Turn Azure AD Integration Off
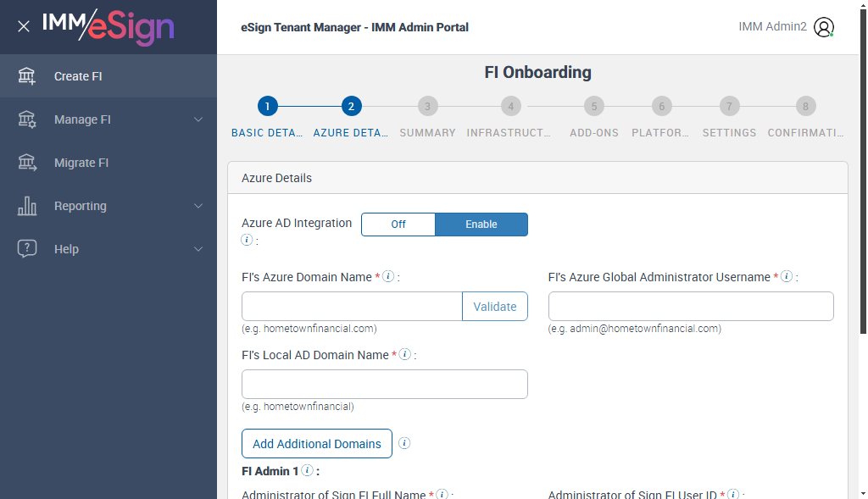Image resolution: width=868 pixels, height=499 pixels. click(x=398, y=224)
